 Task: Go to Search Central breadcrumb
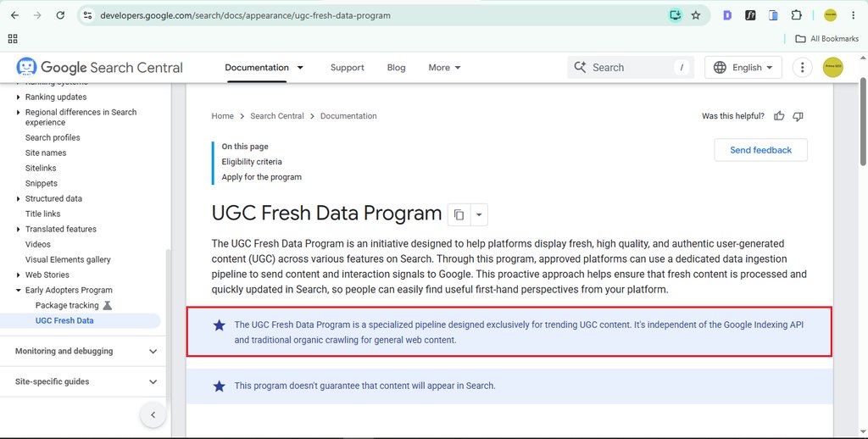277,116
